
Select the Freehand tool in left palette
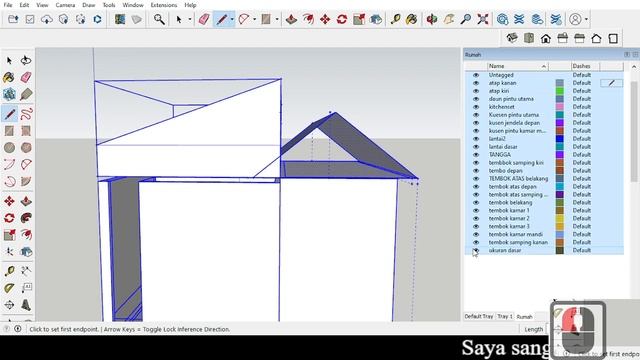pyautogui.click(x=26, y=113)
